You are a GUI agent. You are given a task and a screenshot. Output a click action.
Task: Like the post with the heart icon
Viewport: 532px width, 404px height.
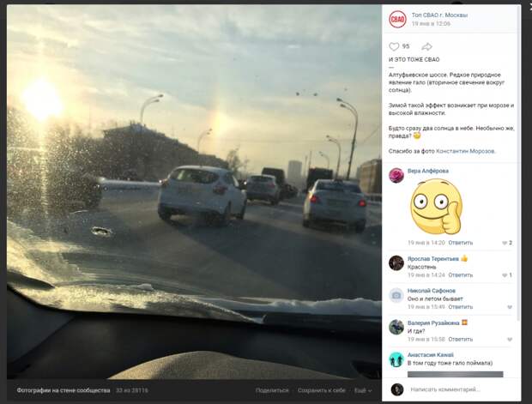394,46
